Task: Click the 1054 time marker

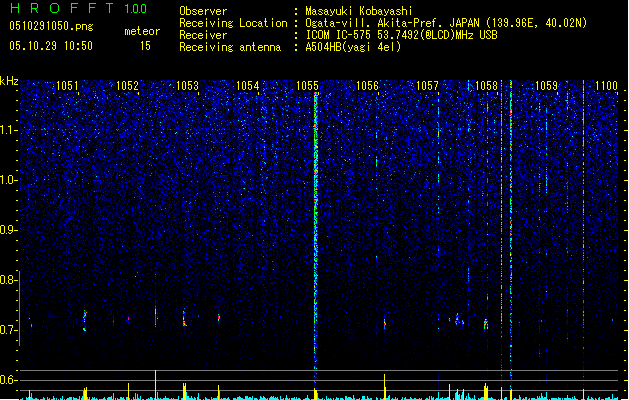Action: [x=248, y=86]
